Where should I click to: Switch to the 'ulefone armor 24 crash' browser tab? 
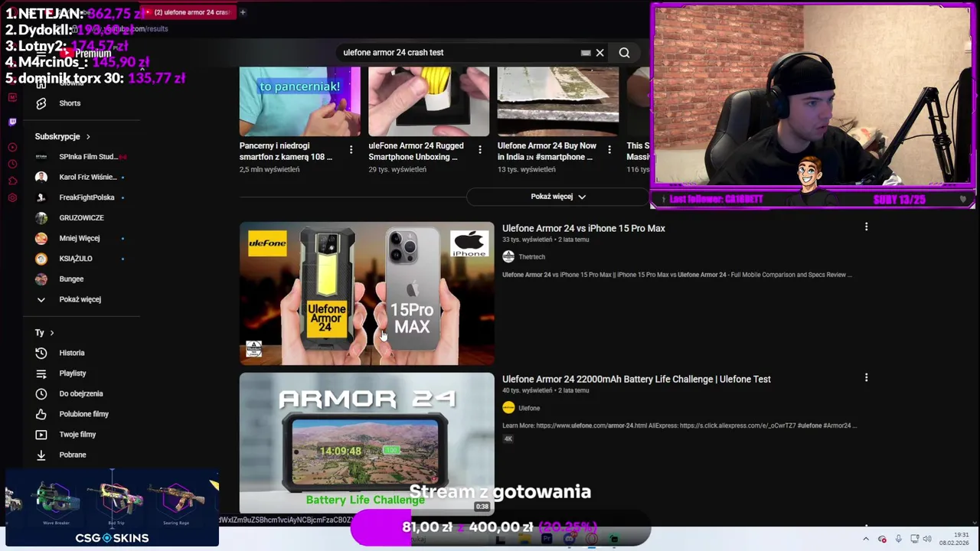pos(190,12)
